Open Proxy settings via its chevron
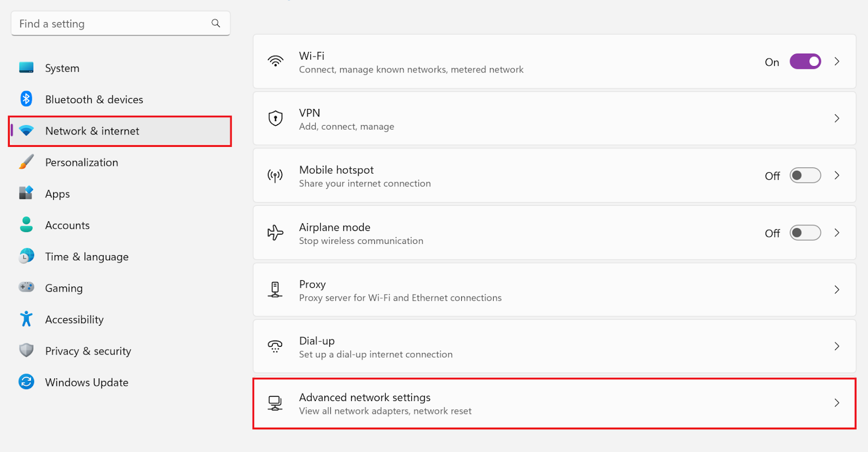Viewport: 868px width, 452px height. [837, 290]
